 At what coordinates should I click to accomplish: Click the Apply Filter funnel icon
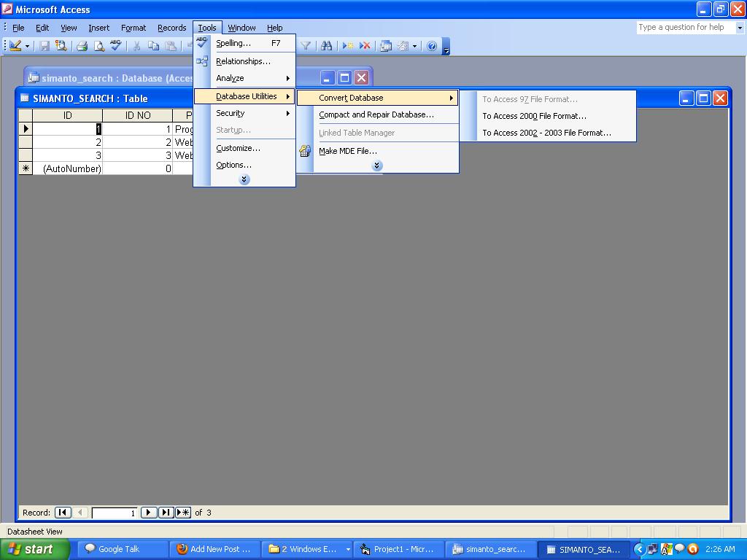pos(306,46)
